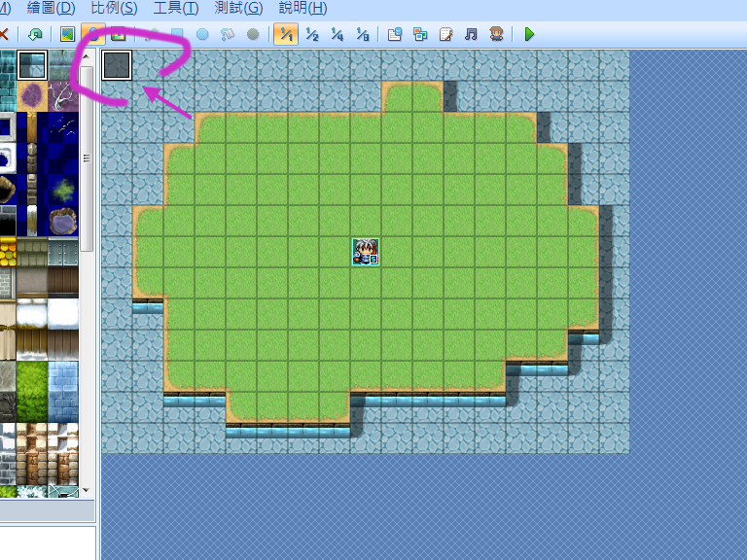The height and width of the screenshot is (560, 747).
Task: Start playtest with green play arrow
Action: (x=529, y=34)
